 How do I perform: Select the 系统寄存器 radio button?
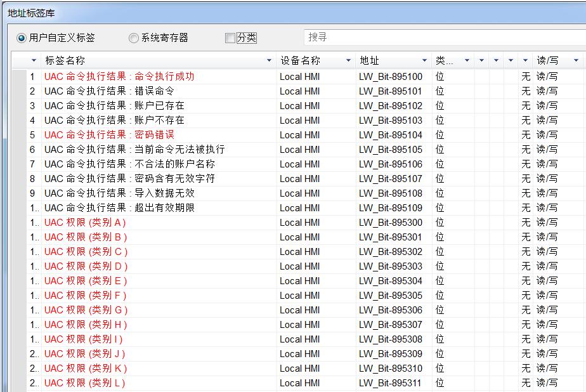pos(133,37)
